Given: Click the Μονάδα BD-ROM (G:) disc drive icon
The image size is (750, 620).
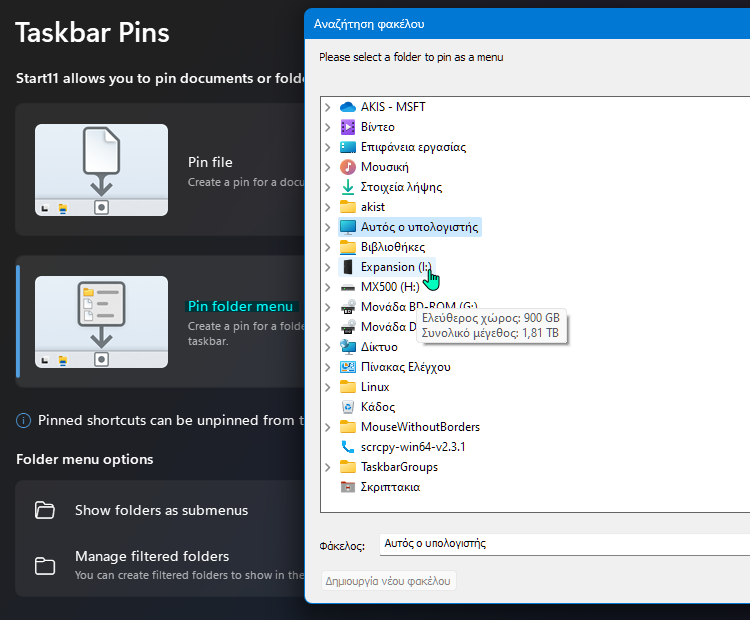Looking at the screenshot, I should [348, 307].
